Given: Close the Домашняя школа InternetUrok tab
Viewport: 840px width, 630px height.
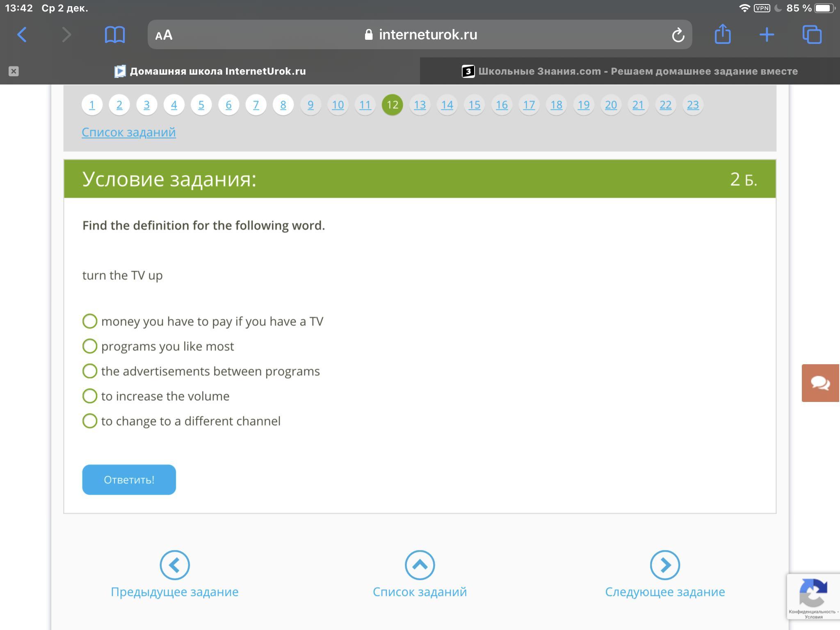Looking at the screenshot, I should [14, 71].
